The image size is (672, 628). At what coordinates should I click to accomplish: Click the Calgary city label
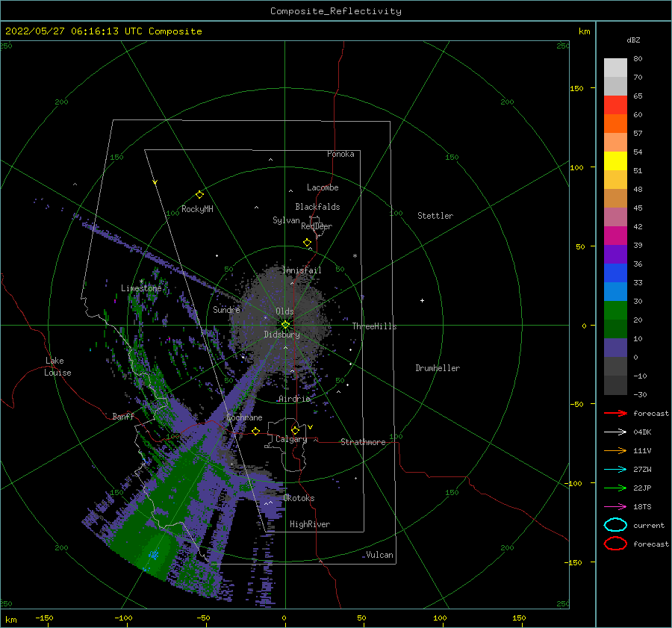(x=291, y=439)
